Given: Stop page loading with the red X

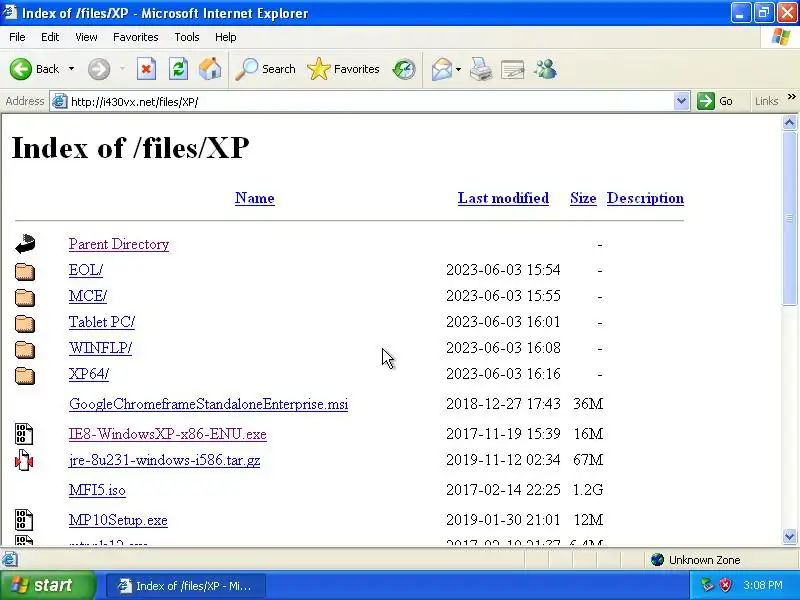Looking at the screenshot, I should tap(146, 69).
